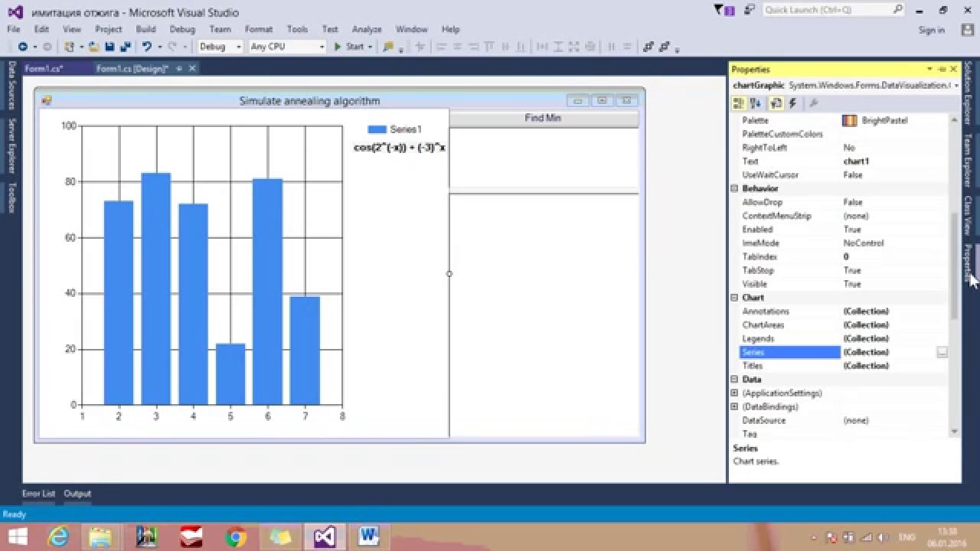The width and height of the screenshot is (980, 551).
Task: Open the Properties window options dropdown arrow
Action: tap(929, 70)
